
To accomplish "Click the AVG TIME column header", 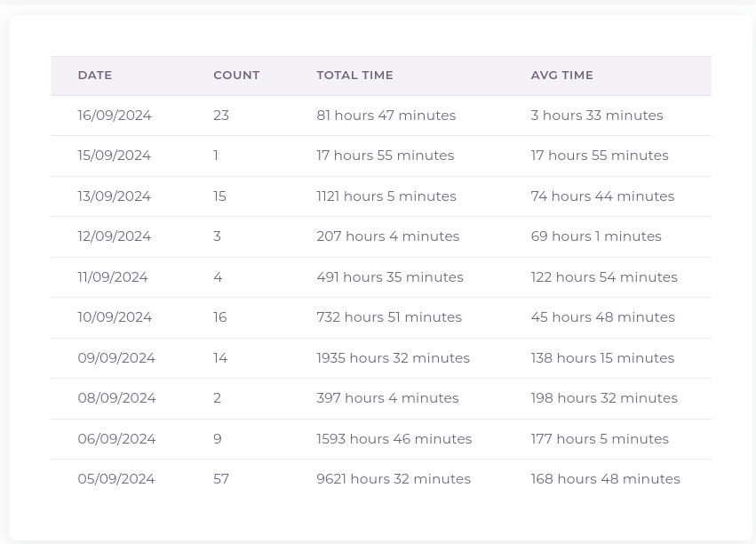I will (x=561, y=76).
